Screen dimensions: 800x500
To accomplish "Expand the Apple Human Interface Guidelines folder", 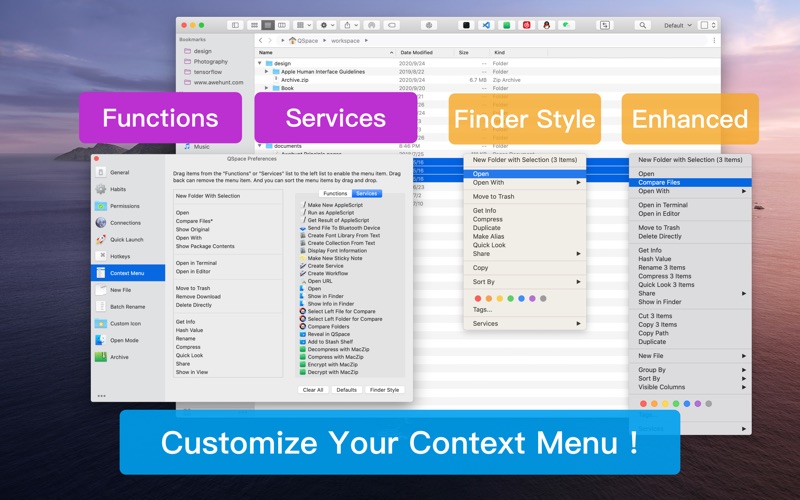I will pos(266,71).
